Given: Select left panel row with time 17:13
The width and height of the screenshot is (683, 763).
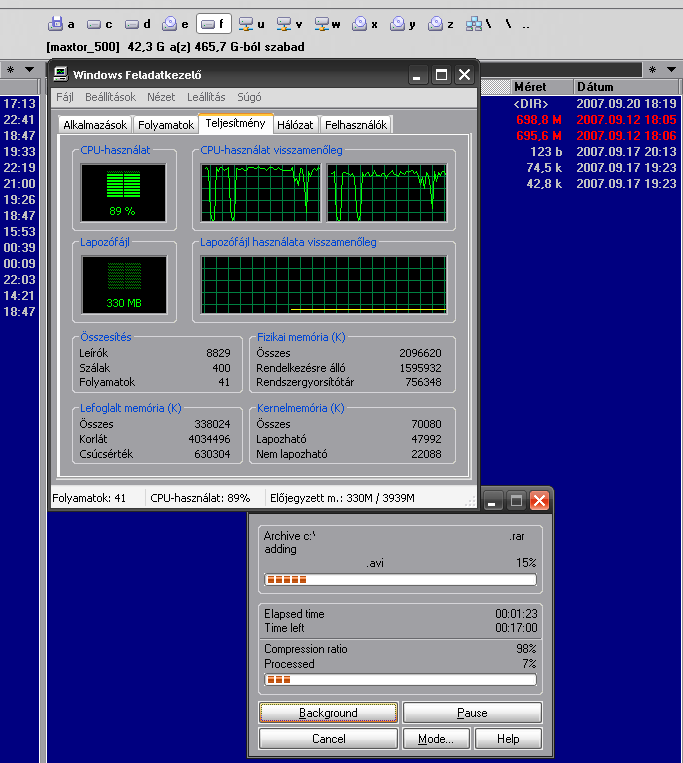Looking at the screenshot, I should tap(19, 104).
